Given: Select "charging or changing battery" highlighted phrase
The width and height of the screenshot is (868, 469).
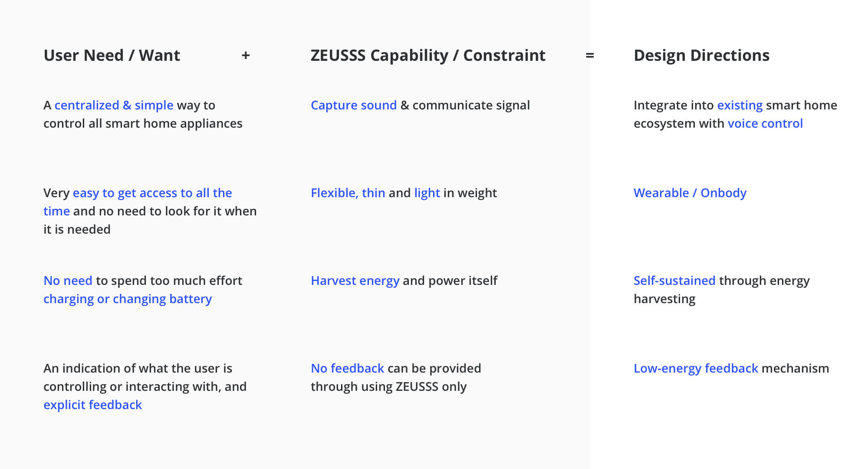Looking at the screenshot, I should 127,299.
